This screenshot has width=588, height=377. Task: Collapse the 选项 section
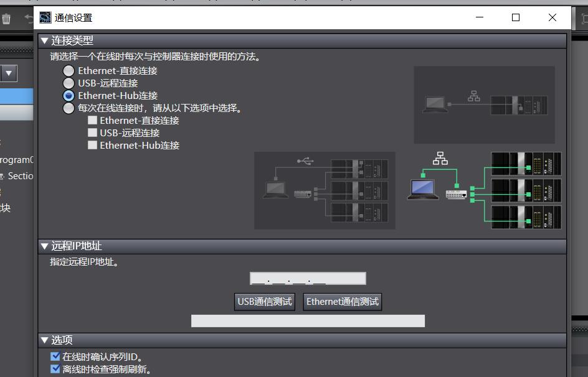(44, 340)
